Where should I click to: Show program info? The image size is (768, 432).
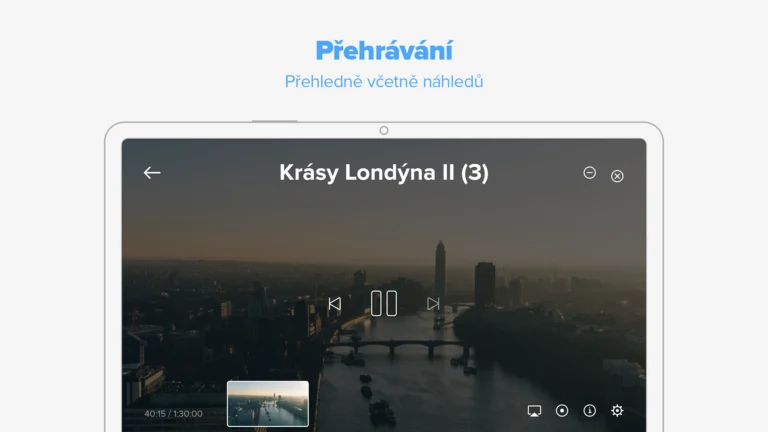point(589,410)
